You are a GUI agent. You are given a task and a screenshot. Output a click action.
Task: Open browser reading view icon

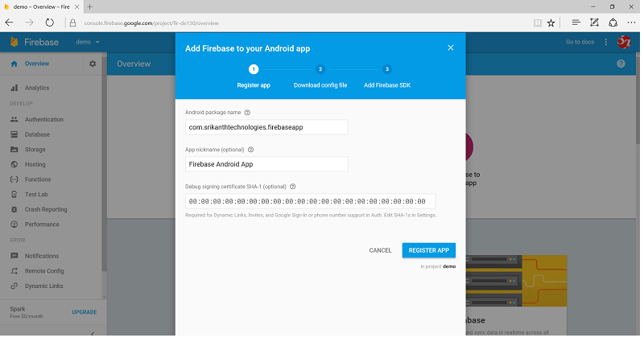[x=537, y=23]
